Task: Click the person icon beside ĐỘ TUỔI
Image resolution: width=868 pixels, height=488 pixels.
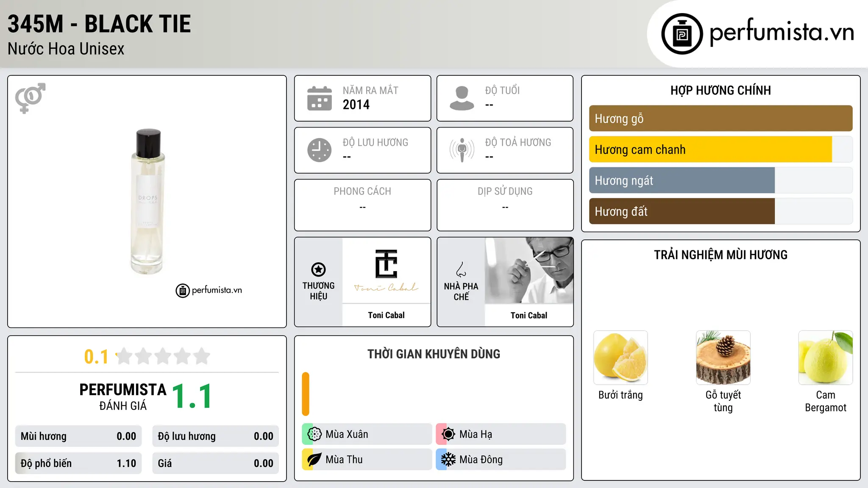Action: 462,98
